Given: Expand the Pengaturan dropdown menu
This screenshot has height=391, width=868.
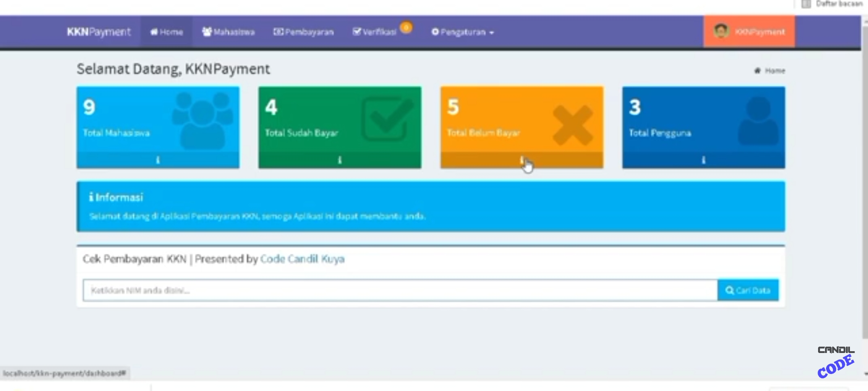Looking at the screenshot, I should 463,32.
